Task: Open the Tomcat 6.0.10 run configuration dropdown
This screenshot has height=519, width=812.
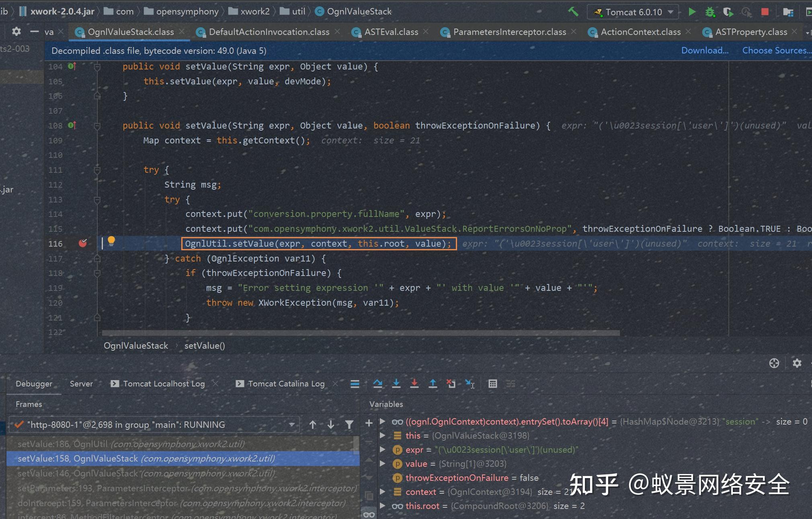Action: click(x=633, y=12)
